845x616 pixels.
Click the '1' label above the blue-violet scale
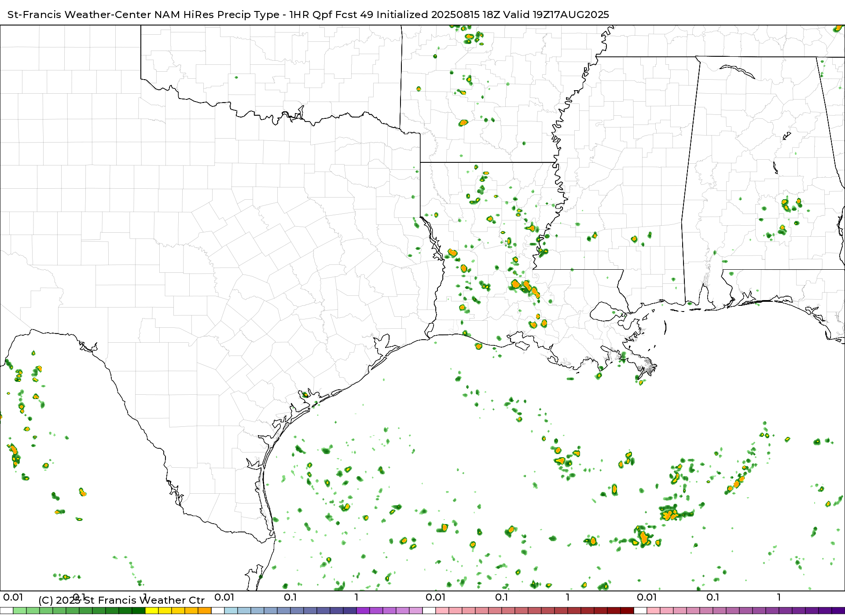(356, 597)
